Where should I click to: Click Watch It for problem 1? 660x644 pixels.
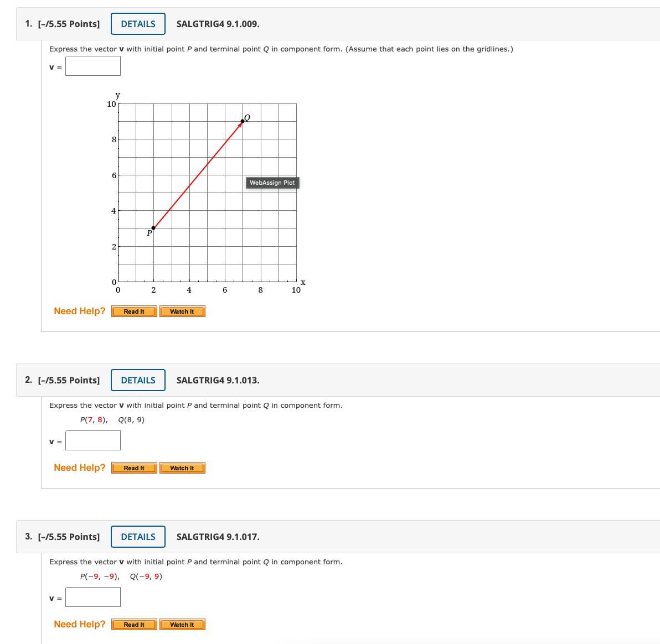coord(182,311)
